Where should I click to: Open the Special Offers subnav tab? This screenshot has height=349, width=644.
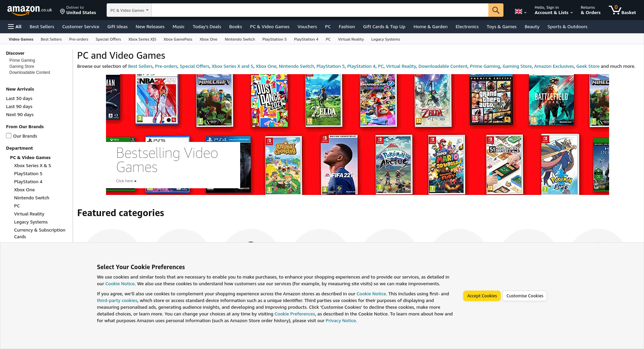108,39
